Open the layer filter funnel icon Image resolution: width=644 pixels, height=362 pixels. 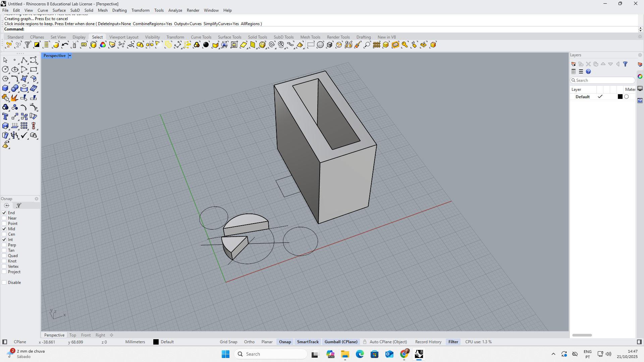625,64
